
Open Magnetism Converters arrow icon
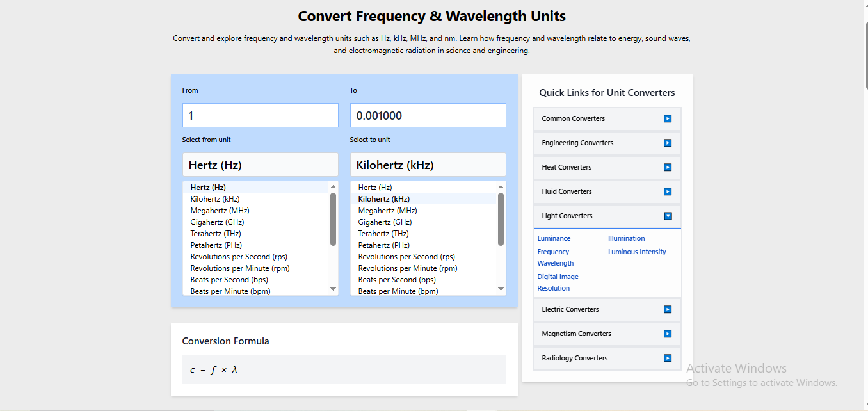[x=668, y=334]
